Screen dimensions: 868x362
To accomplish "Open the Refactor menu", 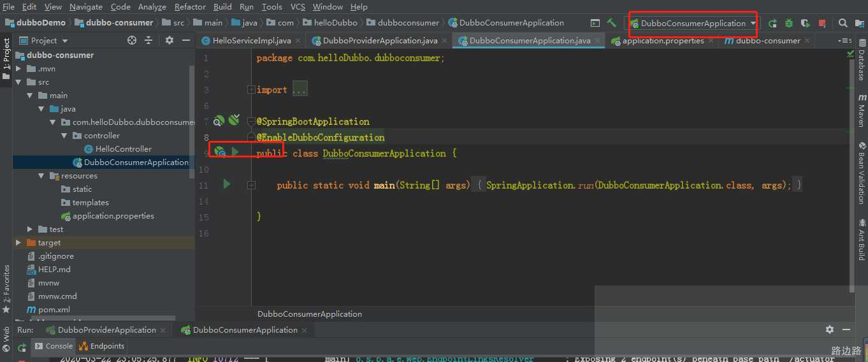I will point(190,6).
